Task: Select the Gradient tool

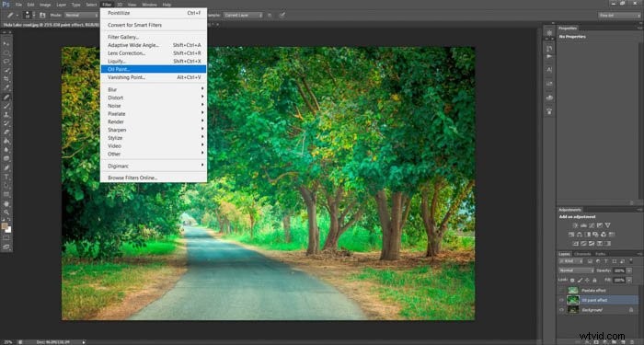Action: [6, 141]
